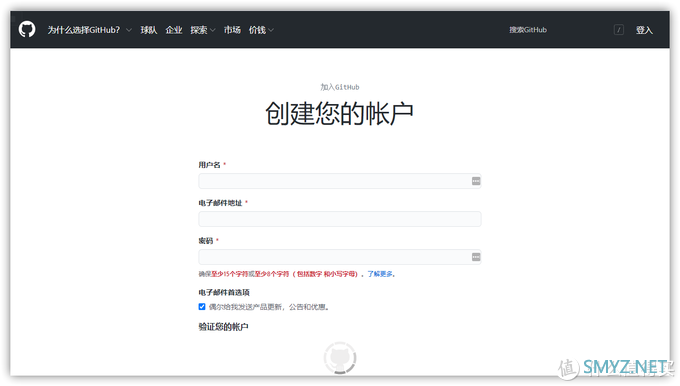
Task: Click password manager icon in 用户名 field
Action: point(476,181)
